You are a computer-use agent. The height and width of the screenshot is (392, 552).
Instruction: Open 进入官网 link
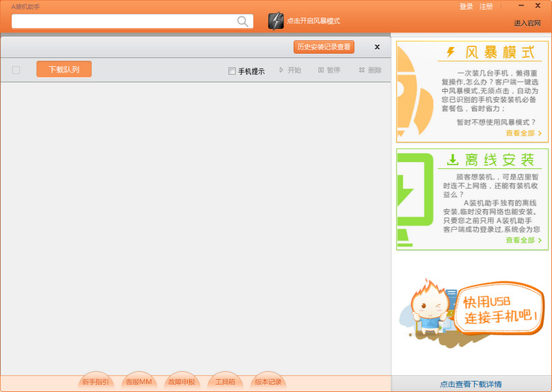coord(527,23)
